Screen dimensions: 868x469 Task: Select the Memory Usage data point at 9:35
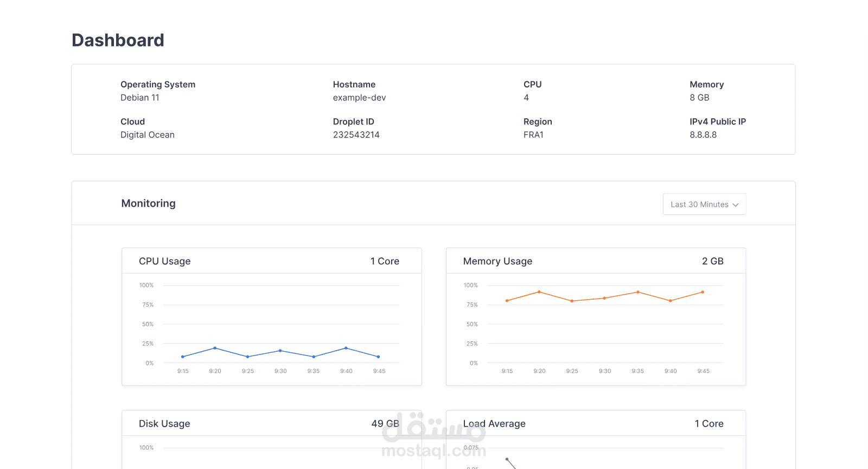(638, 292)
